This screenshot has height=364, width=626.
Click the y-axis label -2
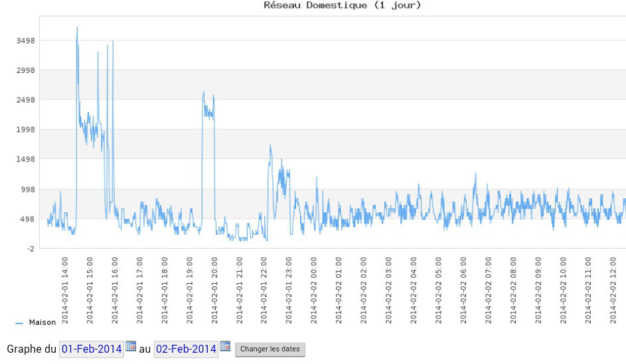tap(31, 249)
